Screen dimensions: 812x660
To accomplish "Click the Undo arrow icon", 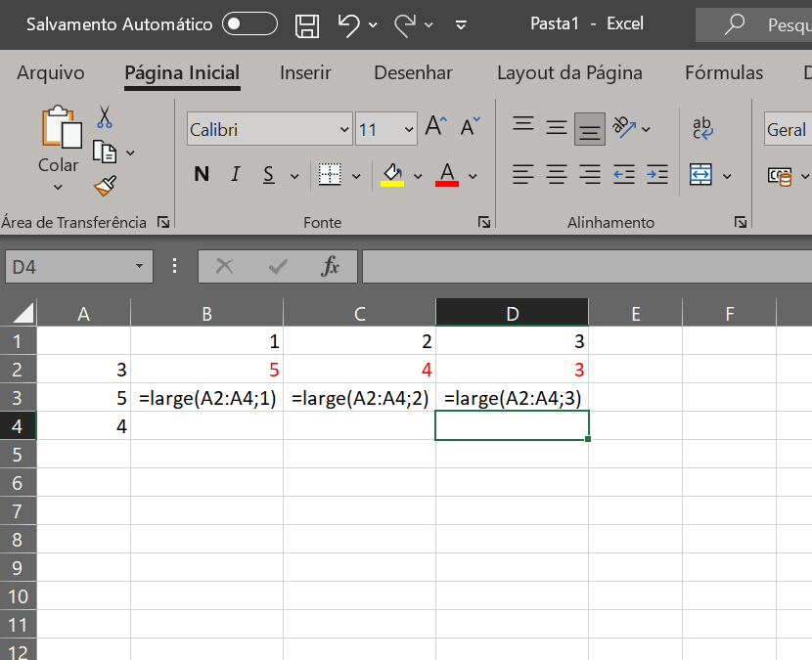I will [x=348, y=24].
